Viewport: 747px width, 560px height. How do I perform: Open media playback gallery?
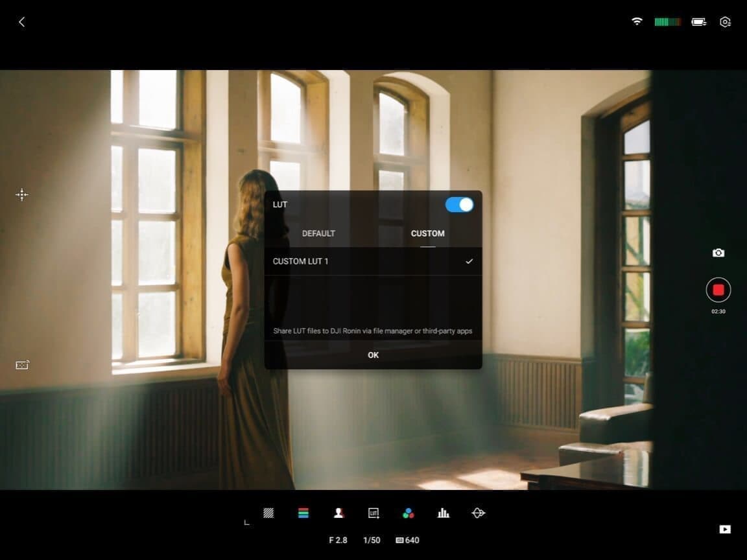(725, 530)
